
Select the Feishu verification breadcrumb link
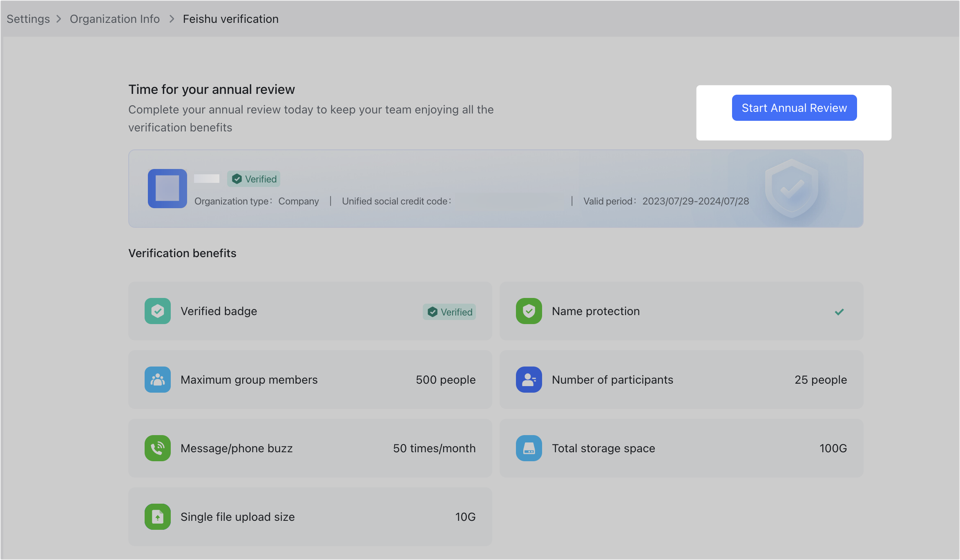(x=230, y=19)
